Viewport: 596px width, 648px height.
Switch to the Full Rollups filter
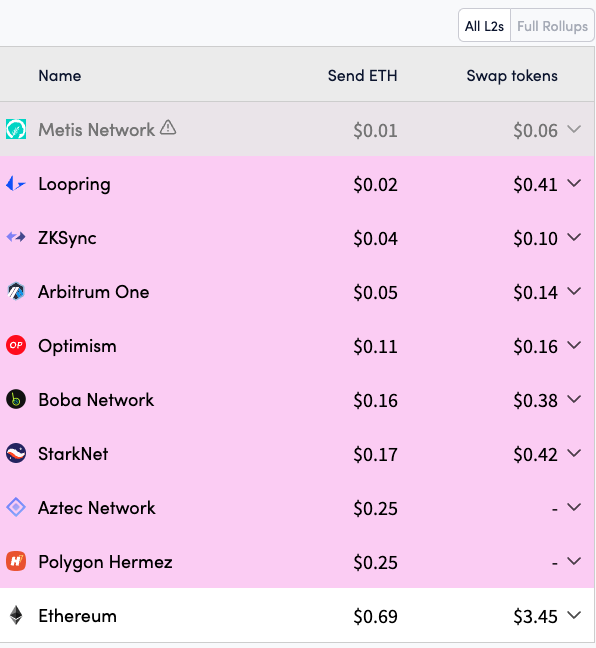tap(553, 26)
